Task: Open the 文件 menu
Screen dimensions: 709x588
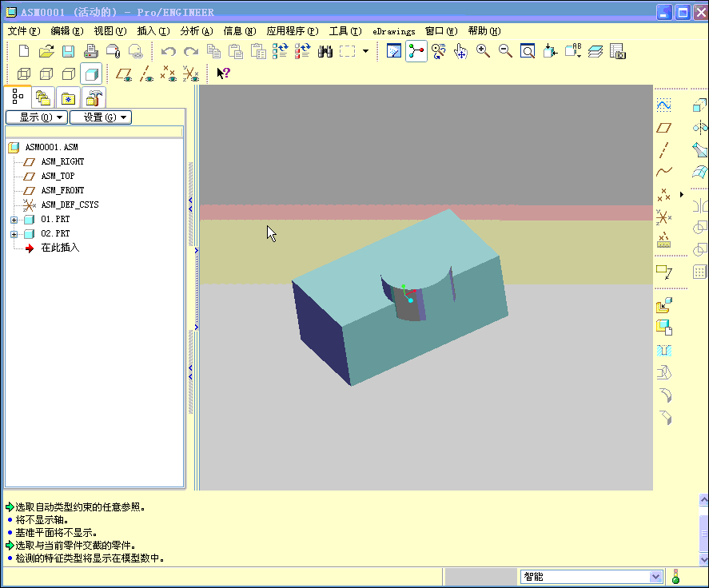Action: point(24,30)
